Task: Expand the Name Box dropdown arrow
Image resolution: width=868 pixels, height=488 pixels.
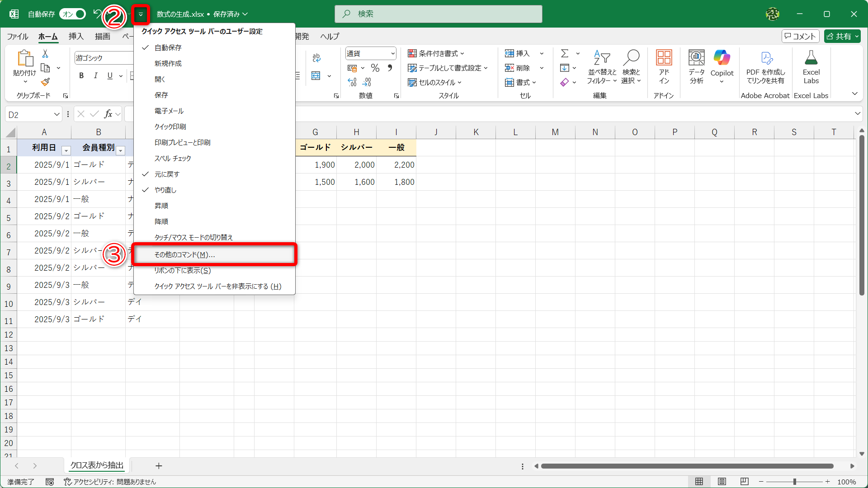Action: 57,114
